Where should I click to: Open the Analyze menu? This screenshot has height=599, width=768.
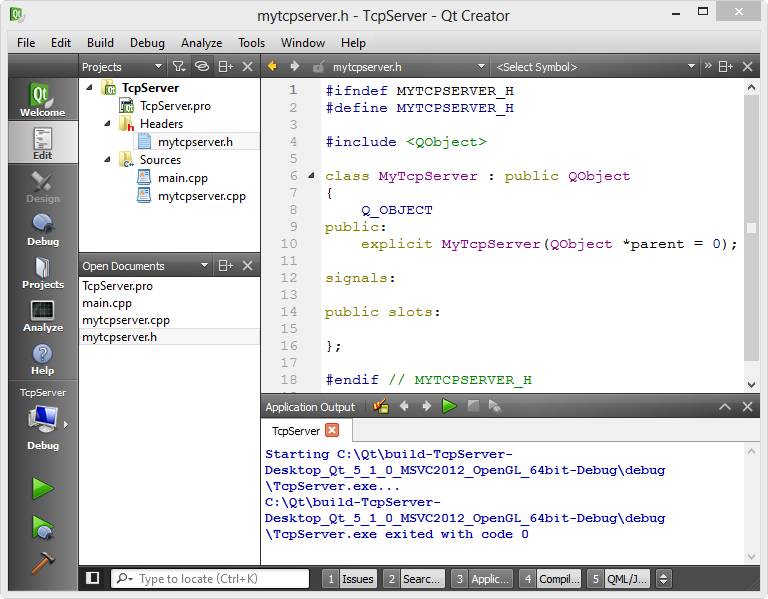(201, 43)
